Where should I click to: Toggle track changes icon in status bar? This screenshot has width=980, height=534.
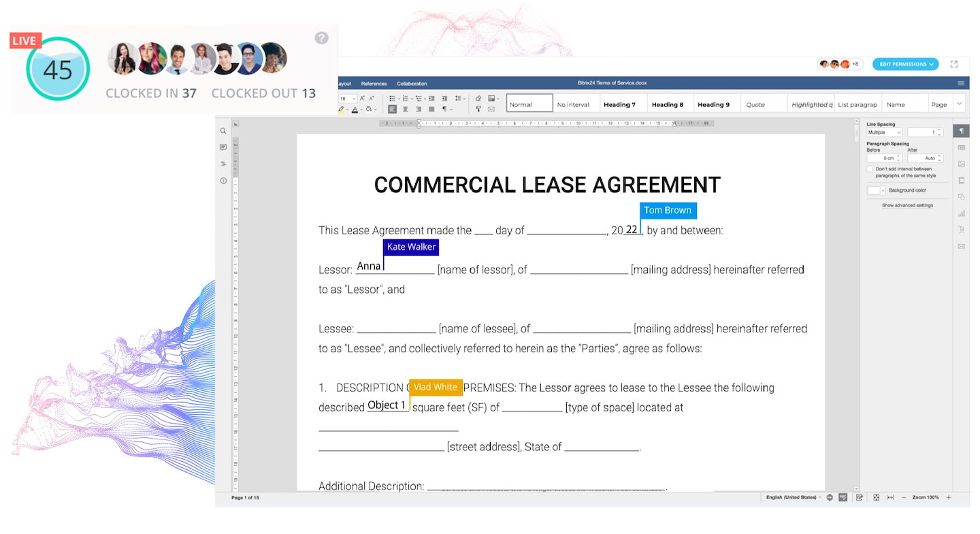click(860, 498)
